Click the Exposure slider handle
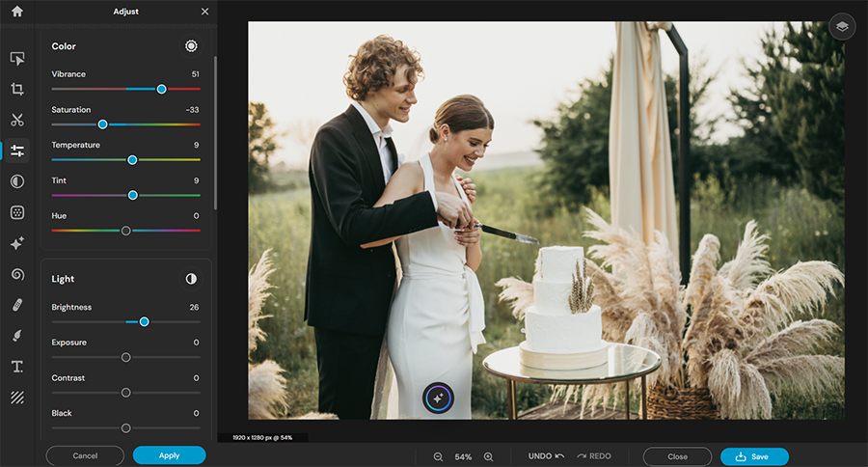 [x=125, y=357]
